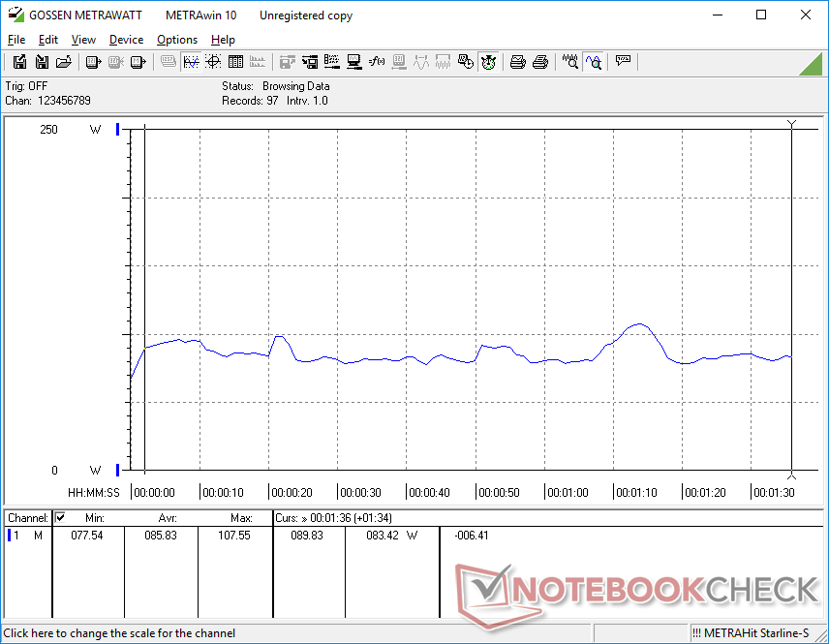Click the lower blue scale marker at 0 W

[118, 470]
